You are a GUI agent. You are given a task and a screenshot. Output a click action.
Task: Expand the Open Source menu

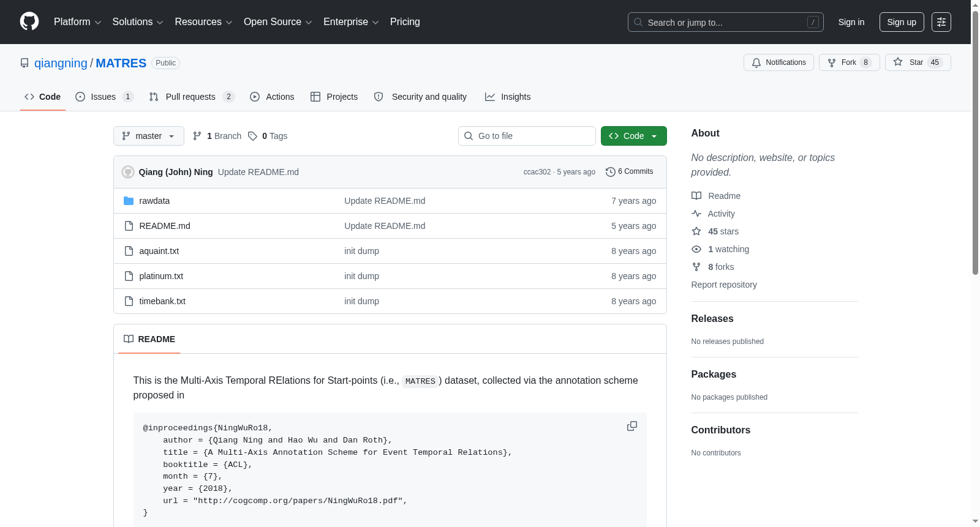click(x=278, y=22)
